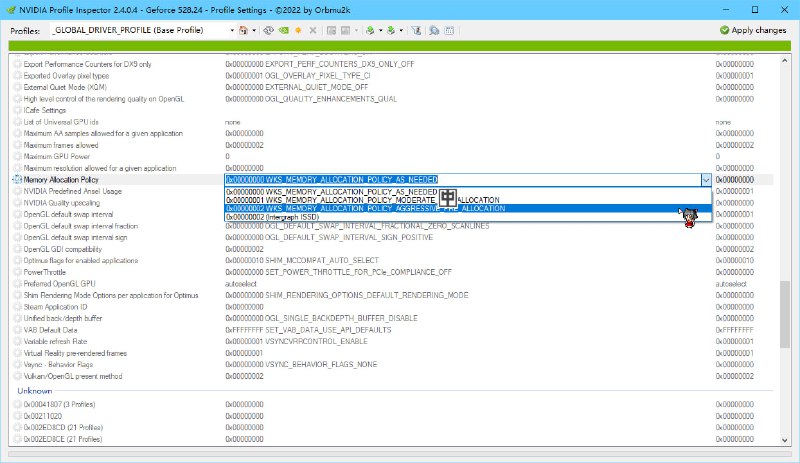Open the Profiles combo box dropdown arrow
Screen dimensions: 800x463
tap(227, 30)
